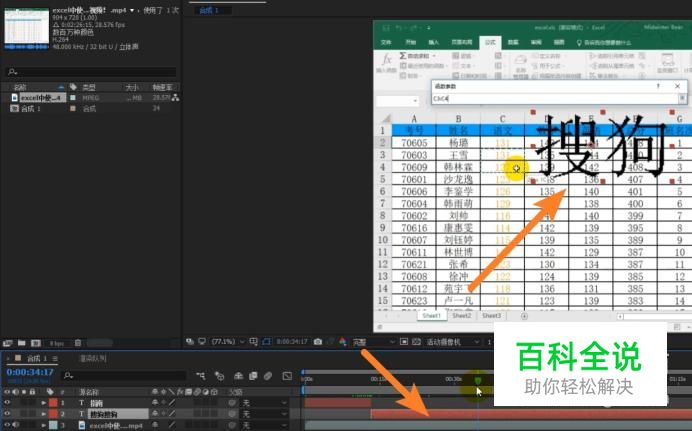
Task: Select the excel mp4 file in Project panel
Action: 43,97
